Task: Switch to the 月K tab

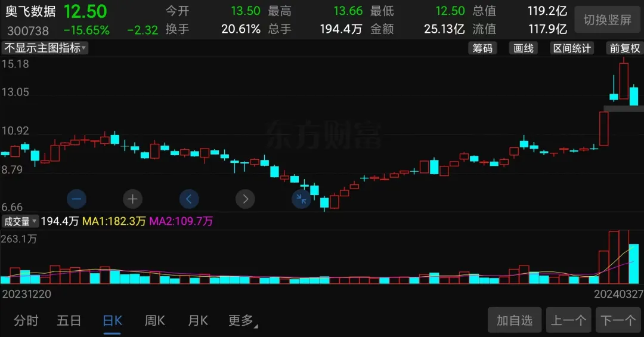Action: 198,320
